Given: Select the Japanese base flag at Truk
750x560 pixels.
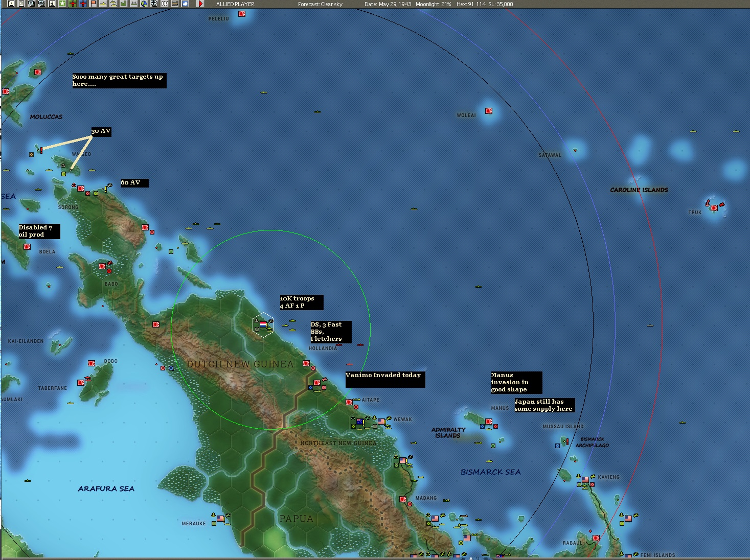Looking at the screenshot, I should click(714, 208).
